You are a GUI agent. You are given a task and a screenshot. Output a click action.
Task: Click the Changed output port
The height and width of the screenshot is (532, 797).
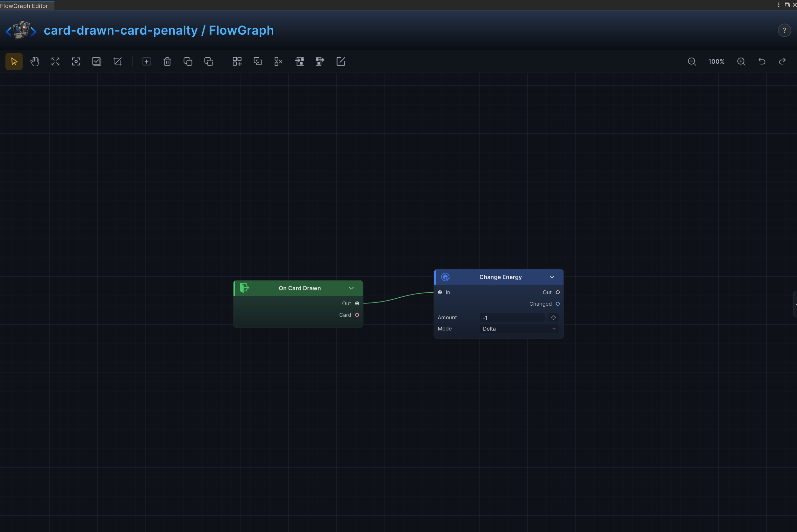pos(558,304)
